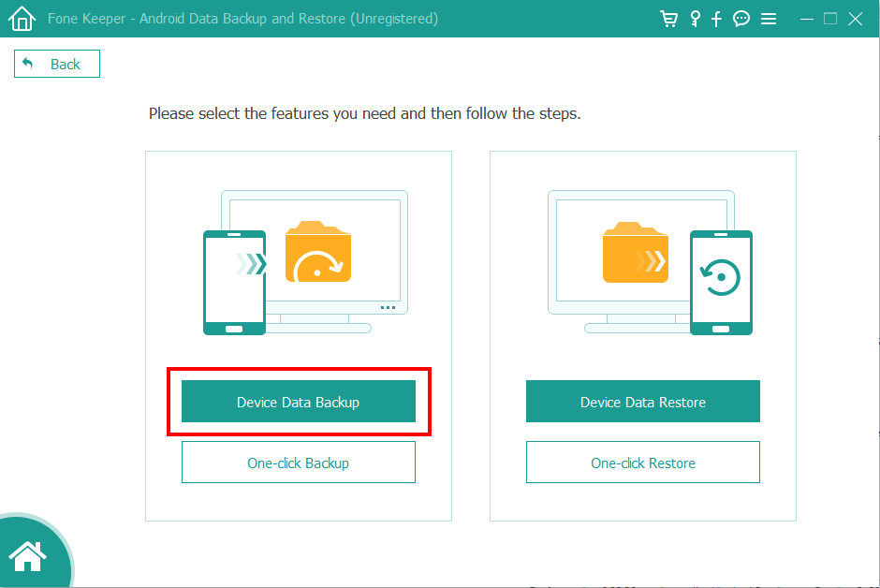Minimize the Fone Keeper window
Image resolution: width=880 pixels, height=588 pixels.
tap(806, 19)
